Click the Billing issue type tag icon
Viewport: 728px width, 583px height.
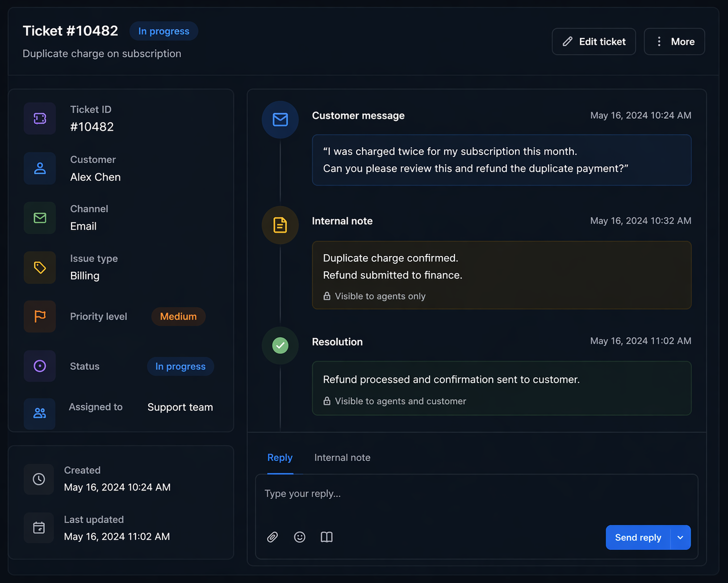pos(39,268)
